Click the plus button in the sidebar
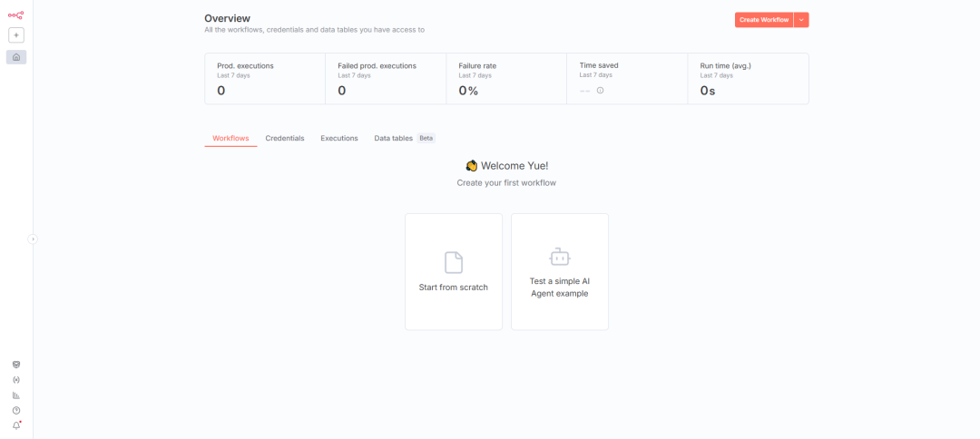The width and height of the screenshot is (980, 439). click(x=16, y=35)
